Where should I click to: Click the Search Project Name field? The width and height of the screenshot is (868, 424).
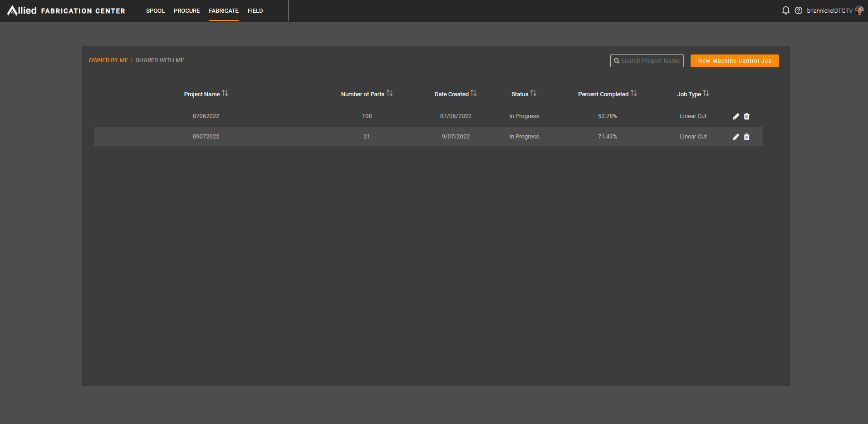pyautogui.click(x=647, y=61)
